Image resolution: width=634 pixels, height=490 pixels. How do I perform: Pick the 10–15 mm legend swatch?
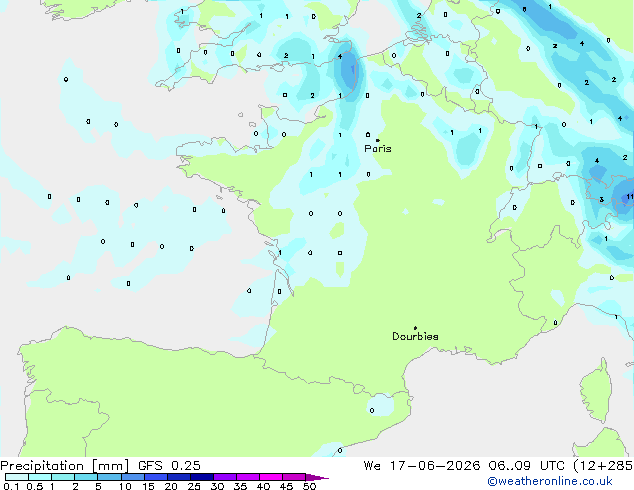click(x=132, y=477)
